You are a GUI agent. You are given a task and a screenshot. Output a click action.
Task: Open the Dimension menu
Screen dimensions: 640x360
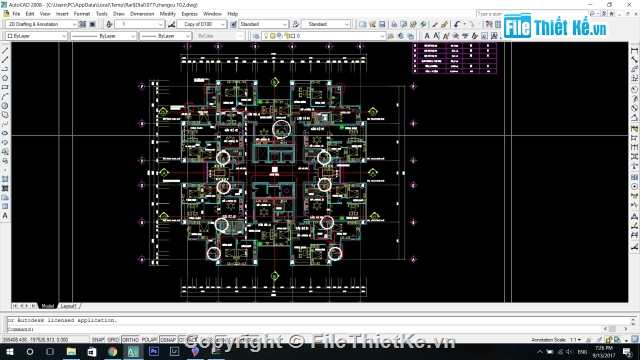point(142,14)
